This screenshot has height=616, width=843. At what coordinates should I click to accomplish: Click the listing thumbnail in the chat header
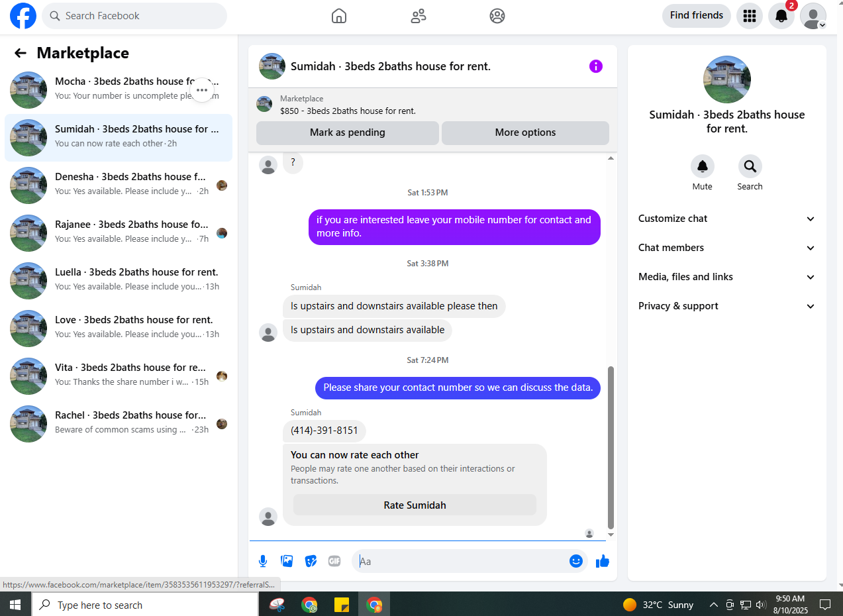tap(272, 66)
